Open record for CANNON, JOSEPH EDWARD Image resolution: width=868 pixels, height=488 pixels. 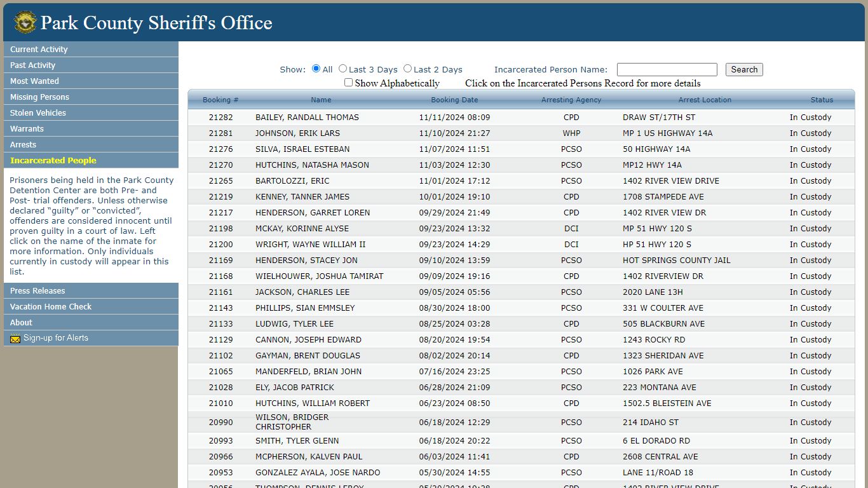tap(521, 340)
